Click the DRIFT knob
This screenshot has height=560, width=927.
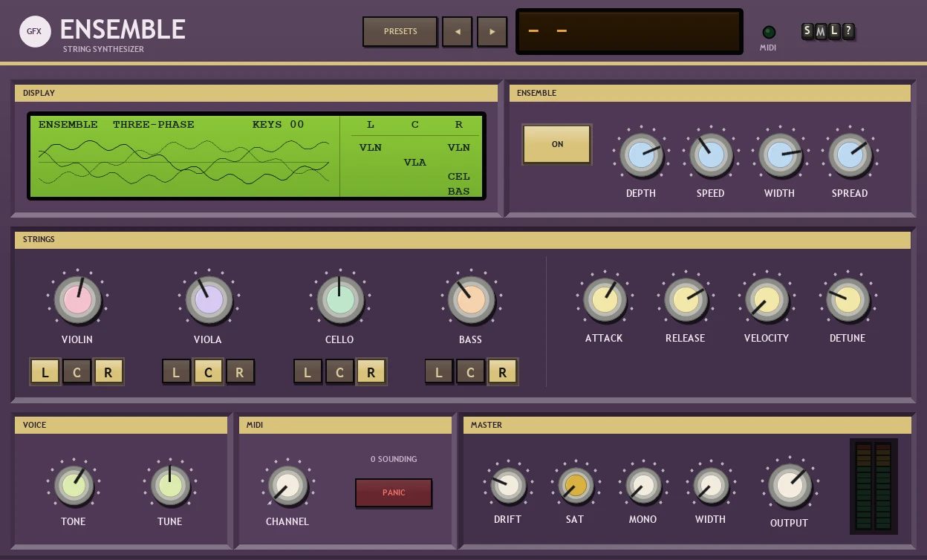pos(508,486)
